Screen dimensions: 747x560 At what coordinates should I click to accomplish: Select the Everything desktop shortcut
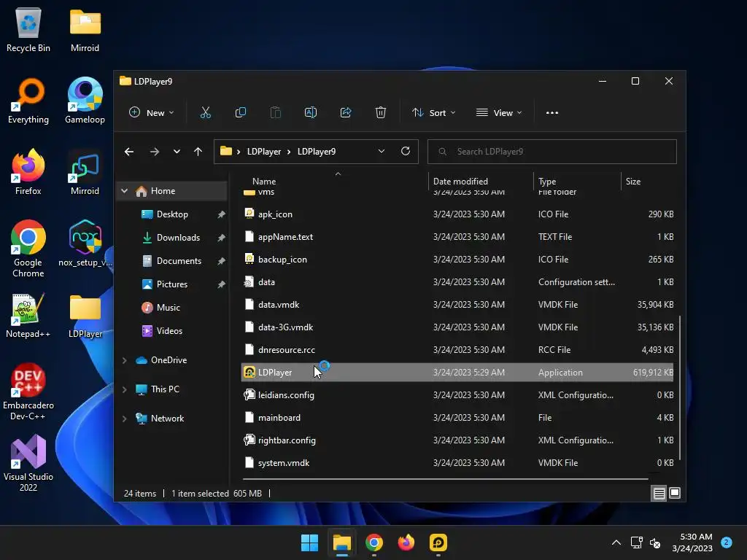(x=28, y=101)
